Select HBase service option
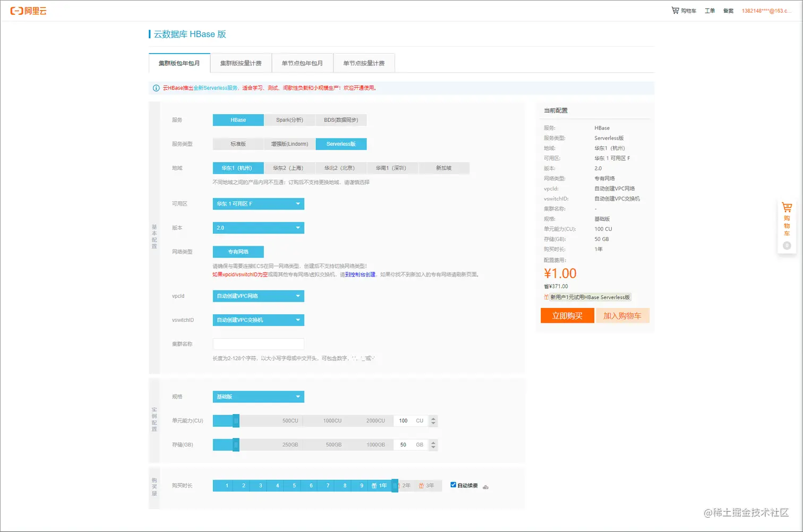This screenshot has width=803, height=532. (238, 120)
